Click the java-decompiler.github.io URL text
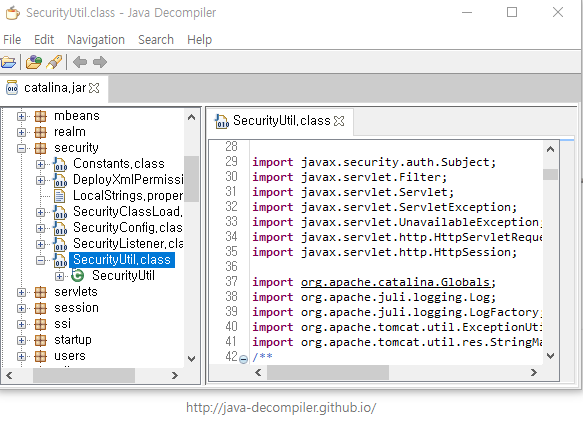 281,408
